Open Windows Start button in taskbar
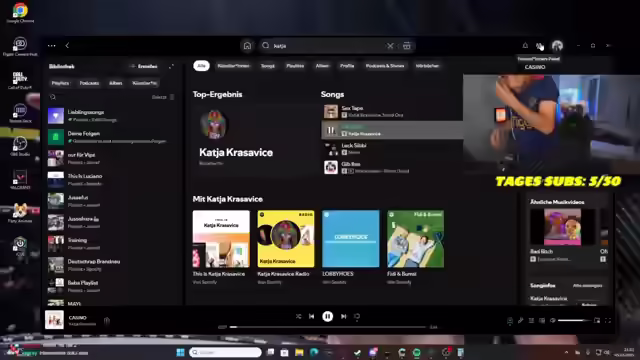The height and width of the screenshot is (360, 640). (x=180, y=352)
